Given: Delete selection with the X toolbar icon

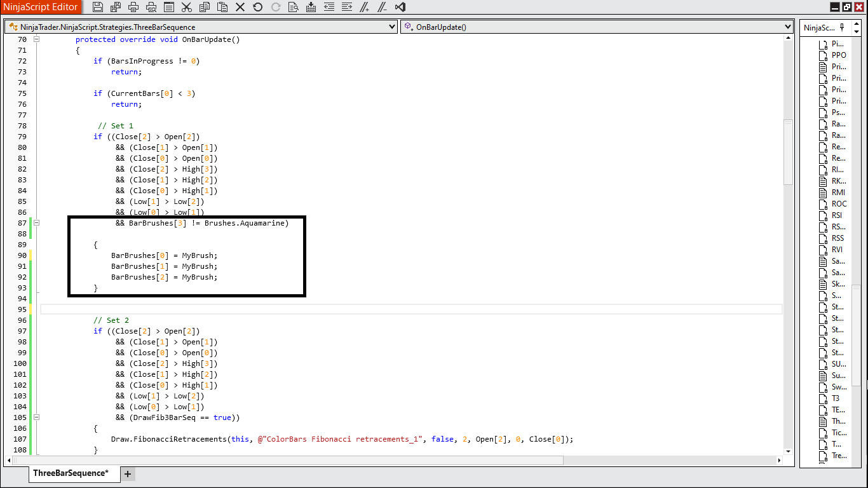Looking at the screenshot, I should (240, 7).
